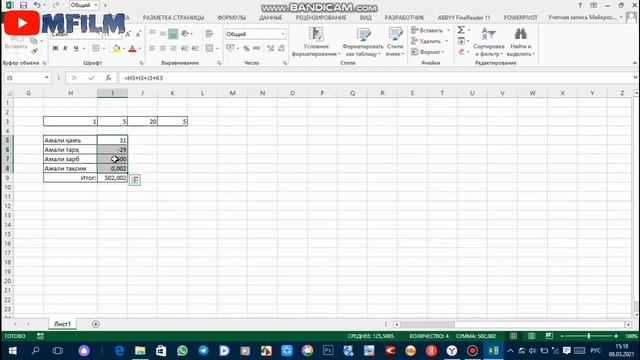
Task: Increase indent in alignment group
Action: (195, 49)
